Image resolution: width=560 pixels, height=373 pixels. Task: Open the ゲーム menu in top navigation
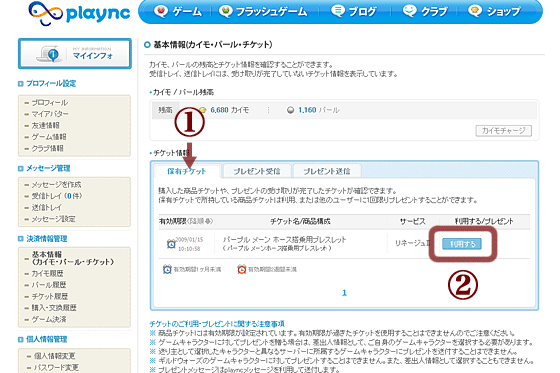tap(178, 12)
